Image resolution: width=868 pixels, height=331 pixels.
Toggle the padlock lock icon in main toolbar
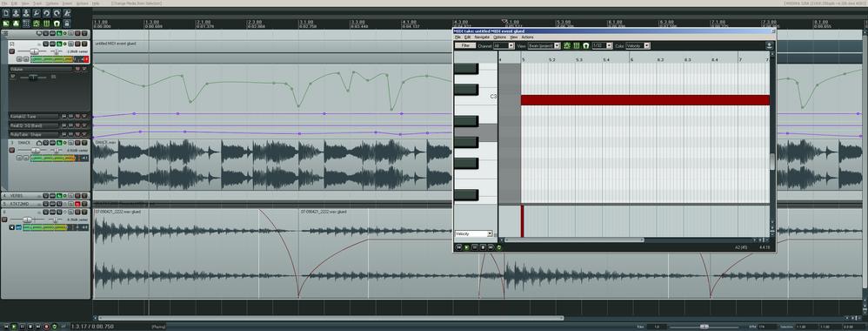(x=67, y=24)
